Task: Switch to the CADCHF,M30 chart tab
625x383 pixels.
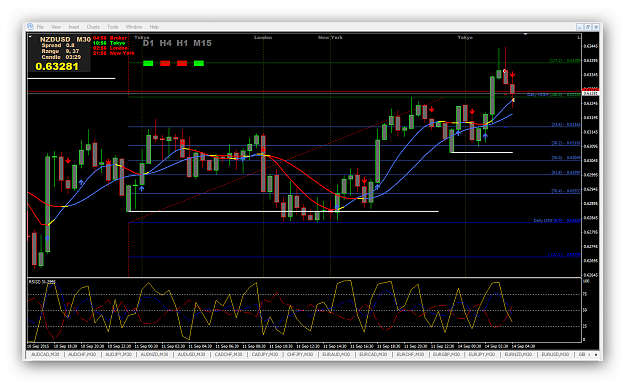Action: pyautogui.click(x=228, y=354)
